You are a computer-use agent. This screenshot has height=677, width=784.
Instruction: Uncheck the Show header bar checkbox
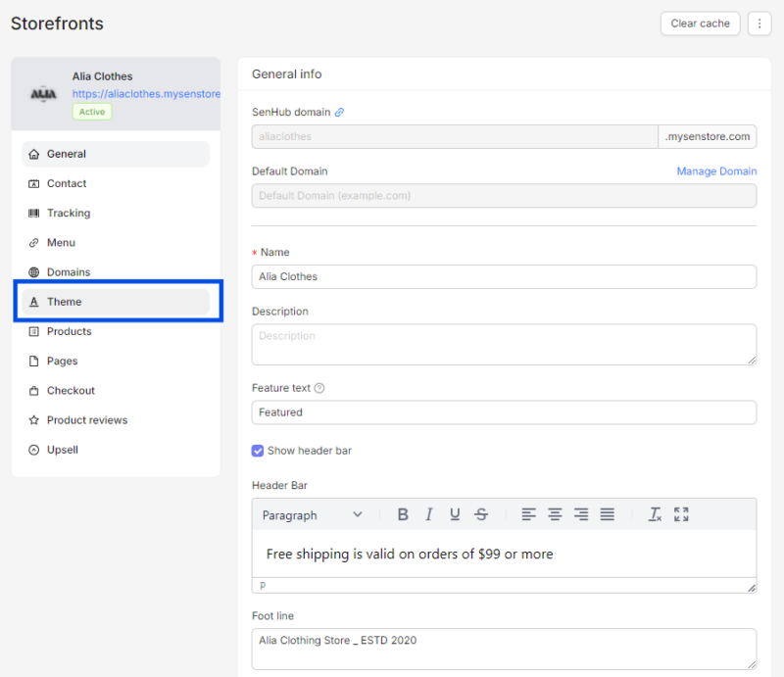(x=258, y=451)
